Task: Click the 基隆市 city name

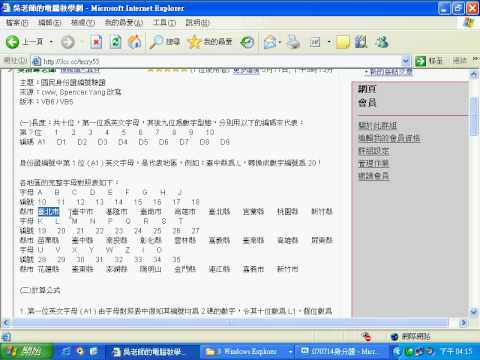Action: [117, 212]
